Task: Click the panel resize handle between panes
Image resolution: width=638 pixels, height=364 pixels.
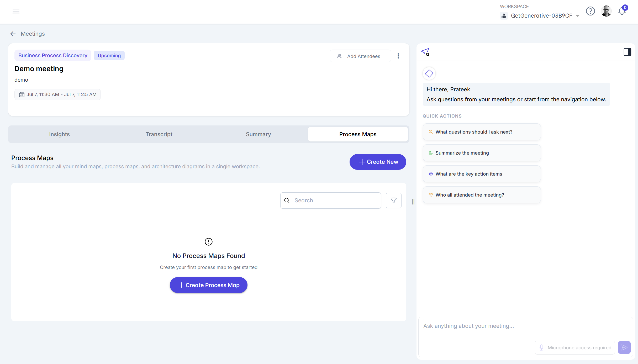Action: click(413, 202)
